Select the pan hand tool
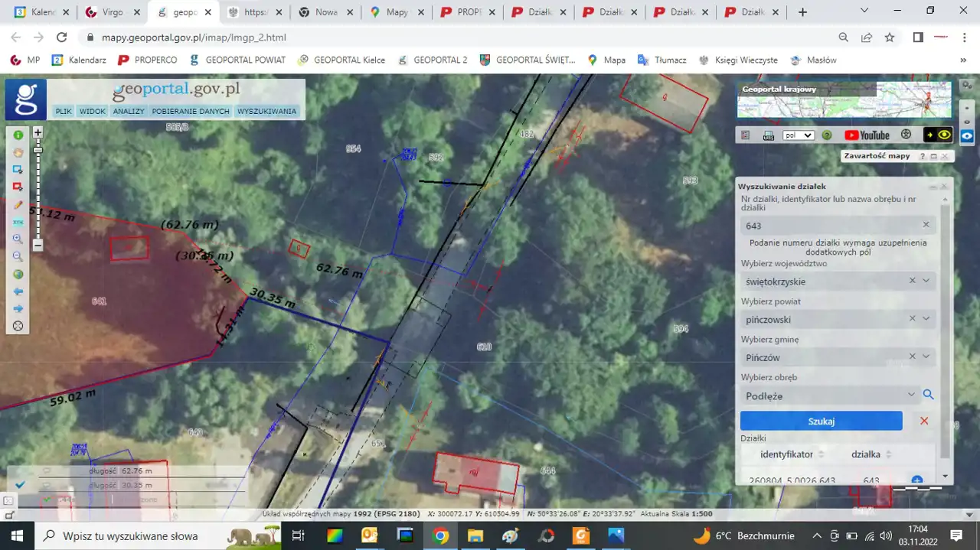 pos(18,152)
